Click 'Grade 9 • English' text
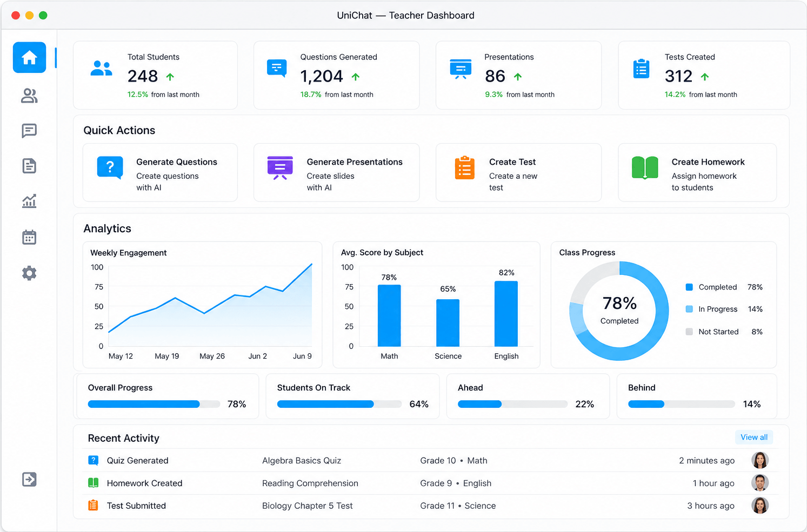The image size is (807, 532). tap(456, 483)
